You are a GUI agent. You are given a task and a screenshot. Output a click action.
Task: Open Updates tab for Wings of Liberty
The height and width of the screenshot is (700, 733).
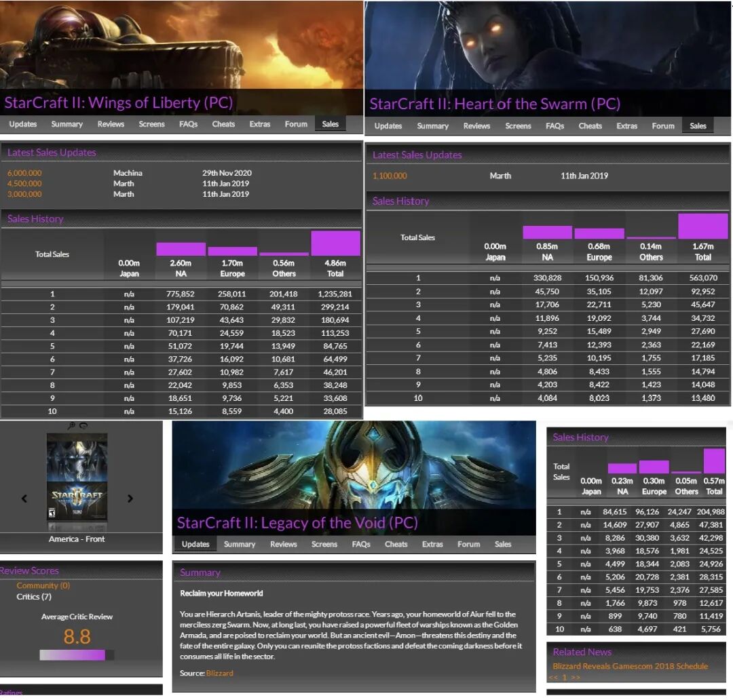[23, 124]
